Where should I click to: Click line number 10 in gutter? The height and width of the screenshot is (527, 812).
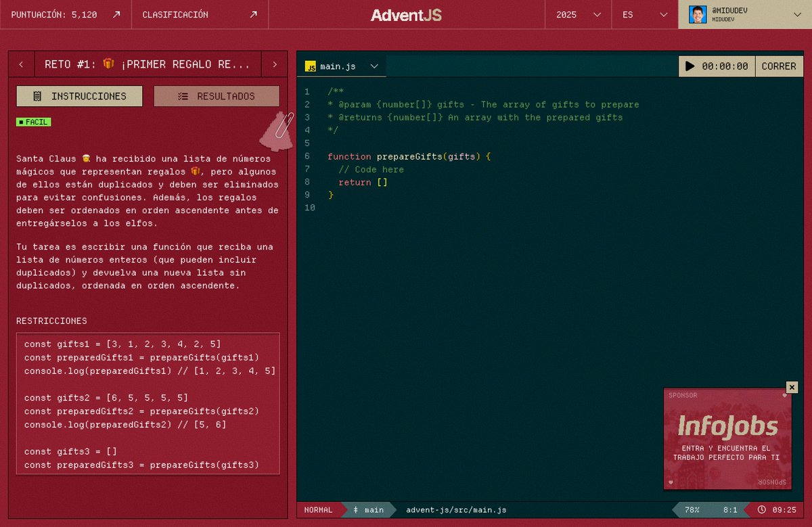[x=310, y=208]
